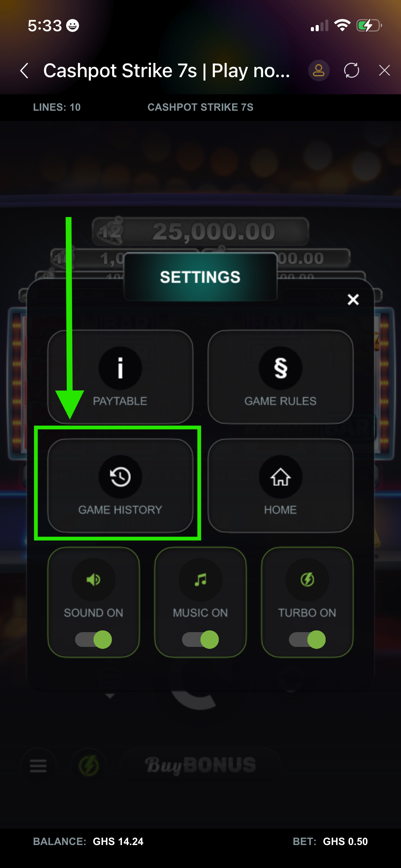Open the Paytable info icon

(120, 368)
